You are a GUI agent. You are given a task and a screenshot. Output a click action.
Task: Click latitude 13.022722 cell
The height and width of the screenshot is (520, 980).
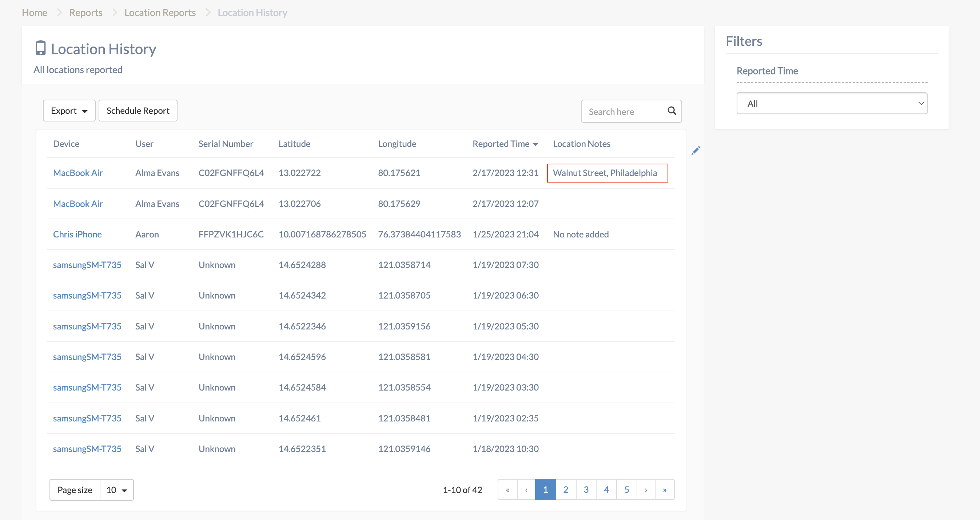point(299,173)
